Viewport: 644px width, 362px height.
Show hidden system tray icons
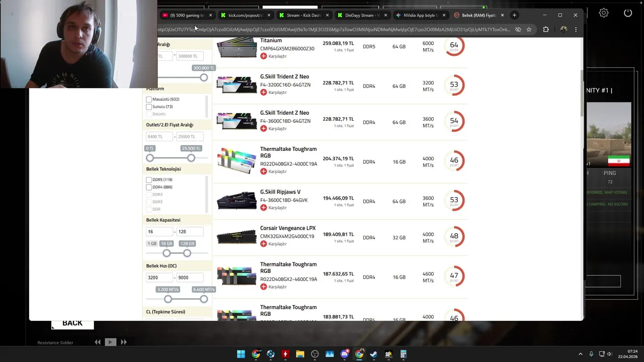coord(580,354)
